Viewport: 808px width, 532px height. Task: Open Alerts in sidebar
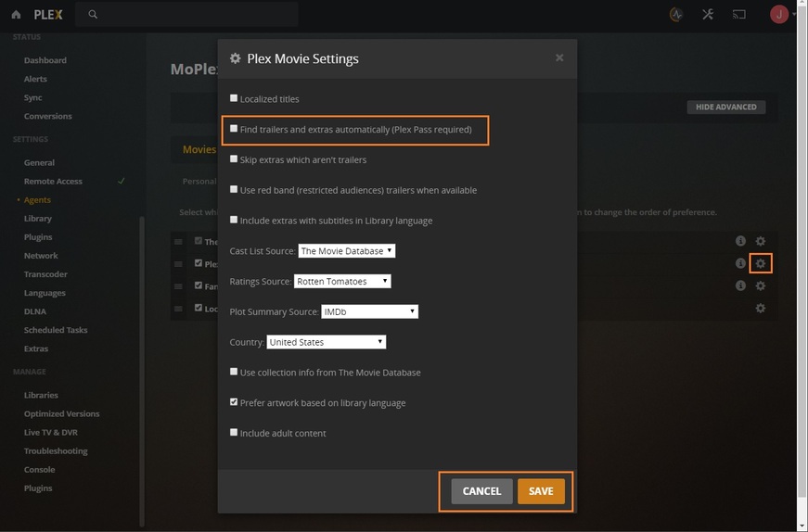tap(35, 79)
